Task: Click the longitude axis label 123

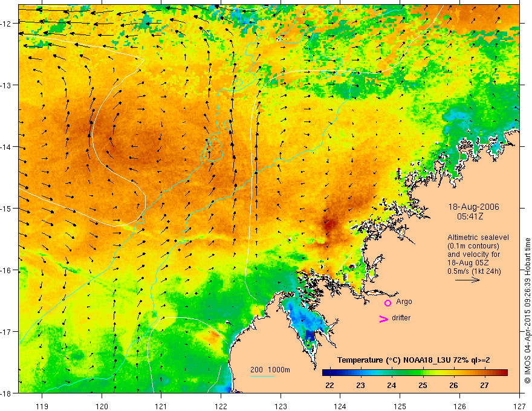Action: (281, 406)
